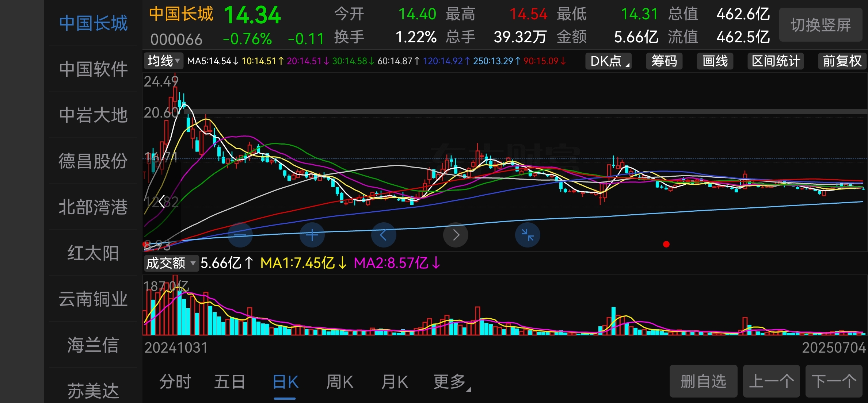
Task: Click the current price 14.34
Action: point(252,15)
